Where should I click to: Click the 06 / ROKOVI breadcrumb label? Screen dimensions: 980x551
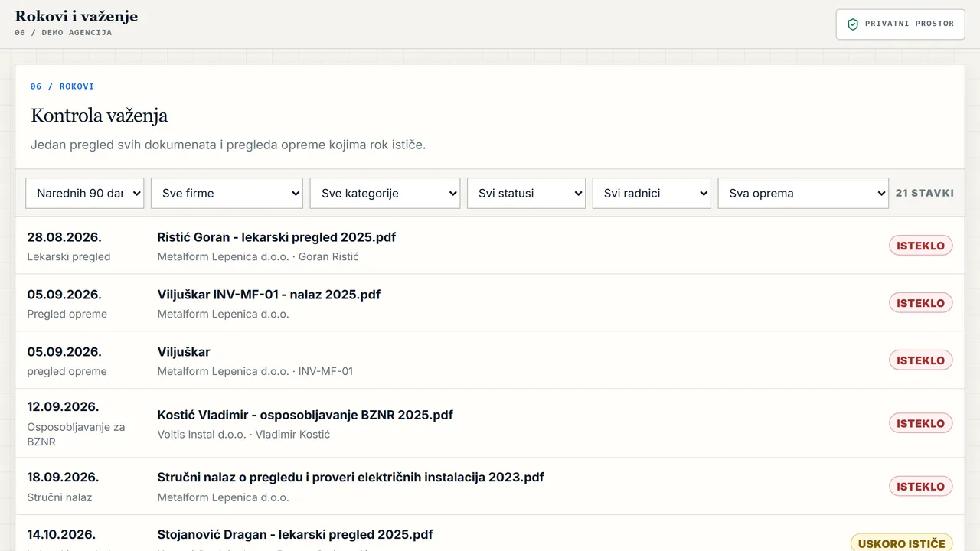pyautogui.click(x=62, y=86)
